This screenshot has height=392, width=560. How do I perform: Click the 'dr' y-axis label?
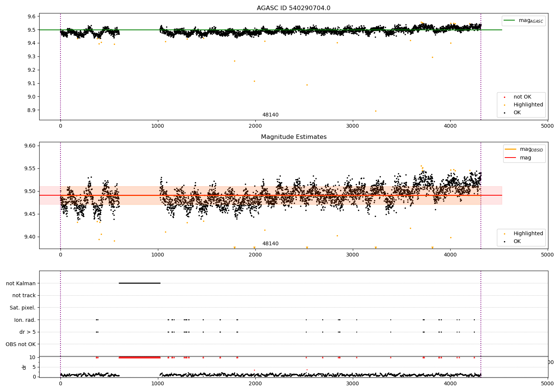pos(24,367)
